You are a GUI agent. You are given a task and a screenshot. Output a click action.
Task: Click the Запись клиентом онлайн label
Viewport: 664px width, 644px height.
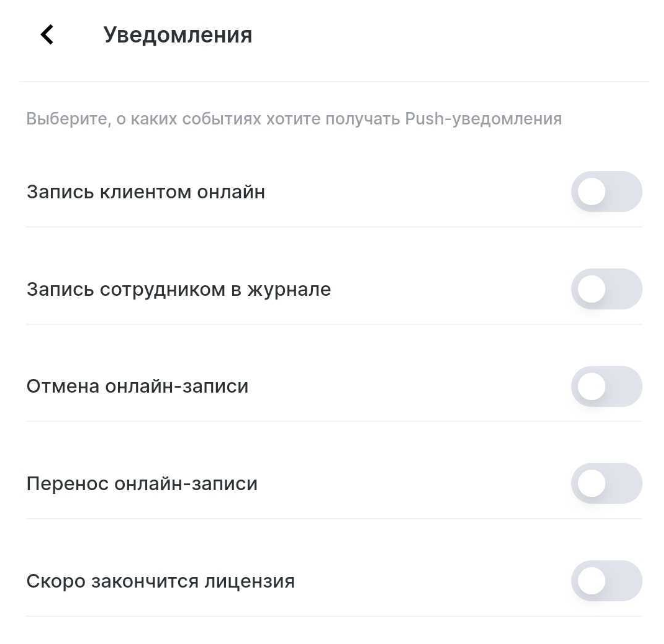pos(145,192)
